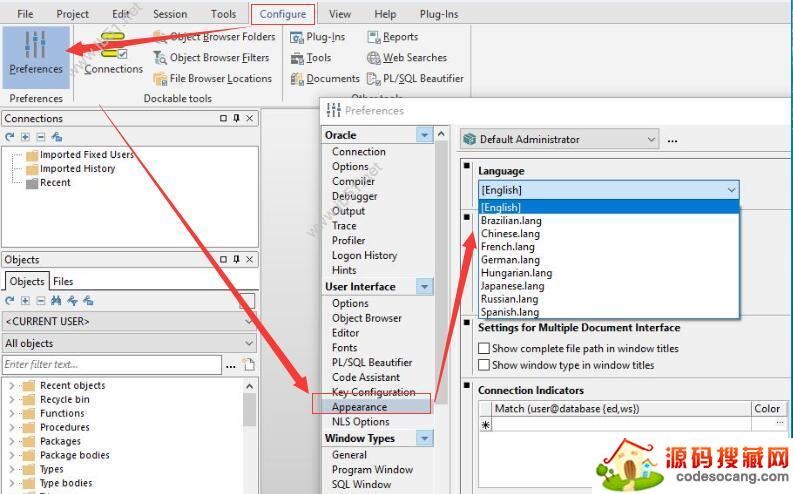This screenshot has width=793, height=494.
Task: Select Key Configuration in the Preferences list
Action: (x=374, y=392)
